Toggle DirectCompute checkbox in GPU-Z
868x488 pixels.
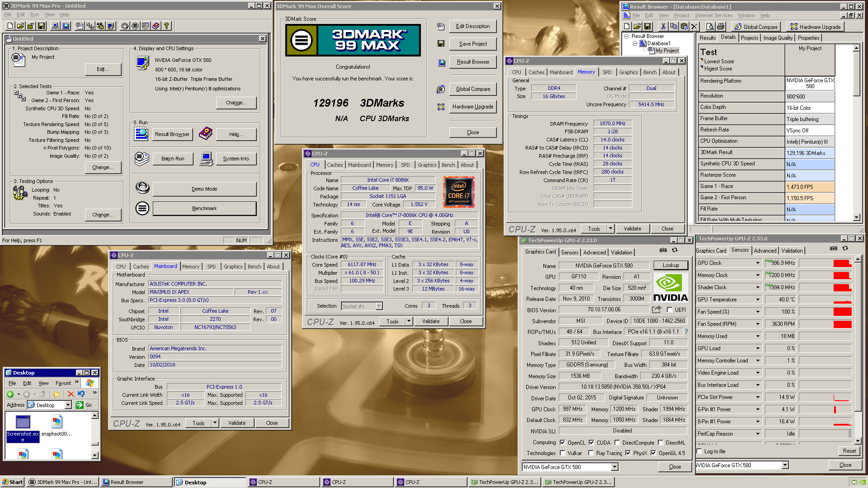point(617,443)
